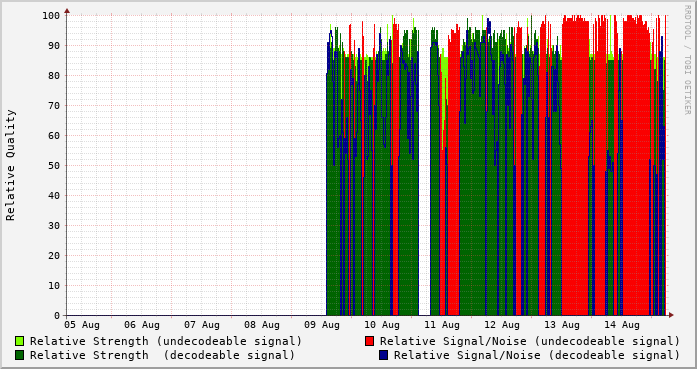Click the 09 Aug date label
Screen dimensions: 697x369
[322, 325]
